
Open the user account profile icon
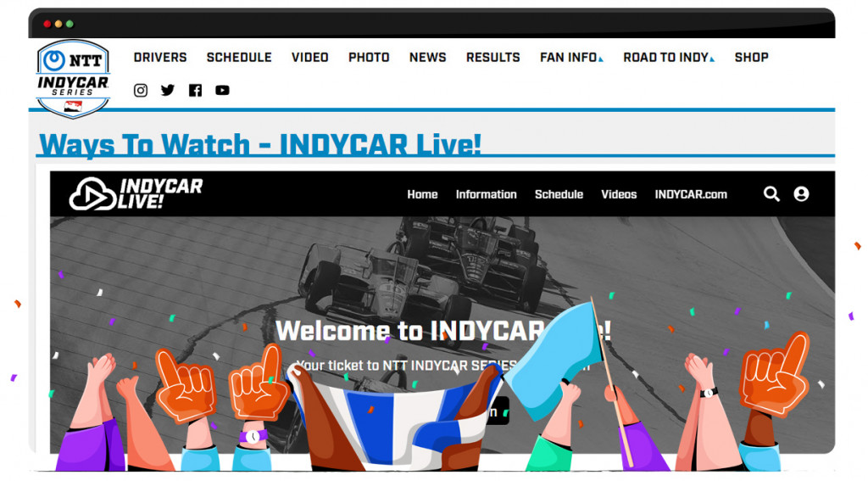[x=801, y=194]
